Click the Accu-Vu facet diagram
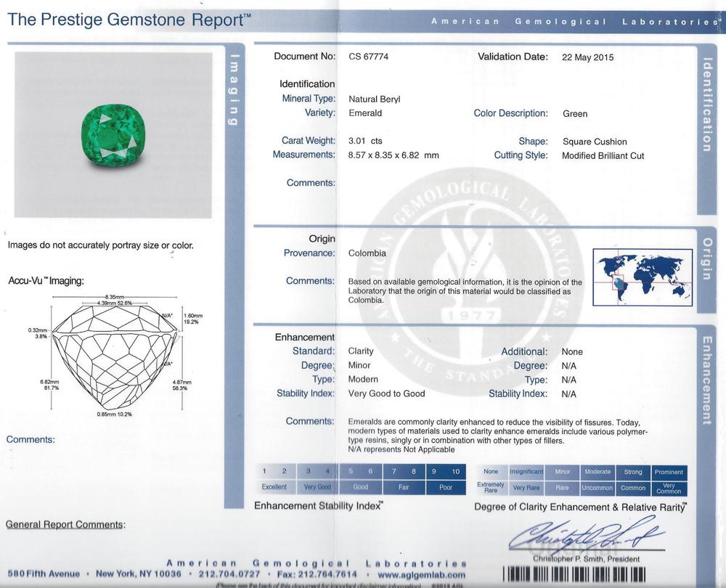726x588 pixels. coord(115,356)
